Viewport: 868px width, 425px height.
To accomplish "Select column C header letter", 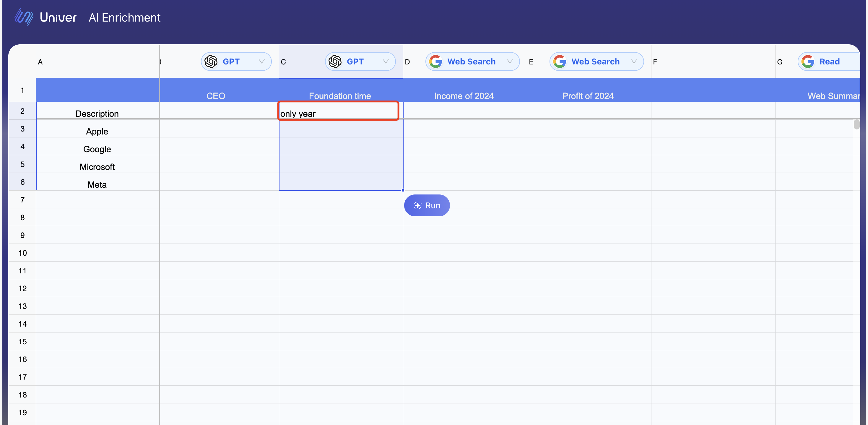I will pos(283,62).
